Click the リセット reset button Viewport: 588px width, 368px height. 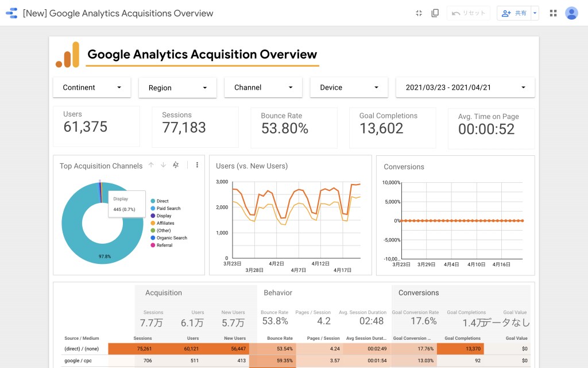[469, 13]
